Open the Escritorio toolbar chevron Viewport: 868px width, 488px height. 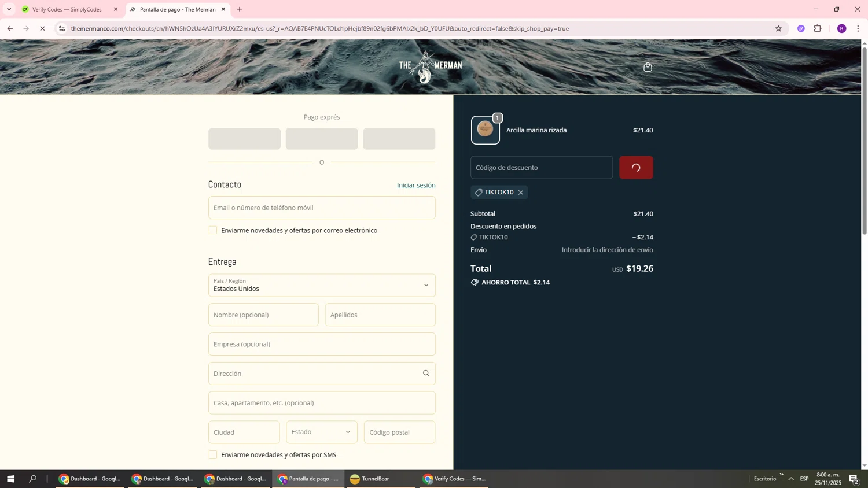click(781, 475)
